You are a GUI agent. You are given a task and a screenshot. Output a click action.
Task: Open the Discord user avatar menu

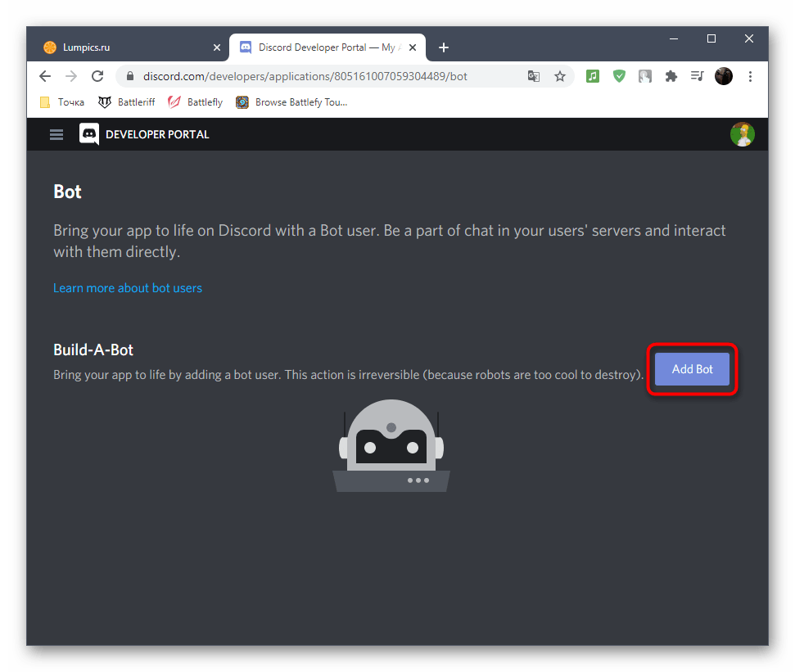click(742, 134)
